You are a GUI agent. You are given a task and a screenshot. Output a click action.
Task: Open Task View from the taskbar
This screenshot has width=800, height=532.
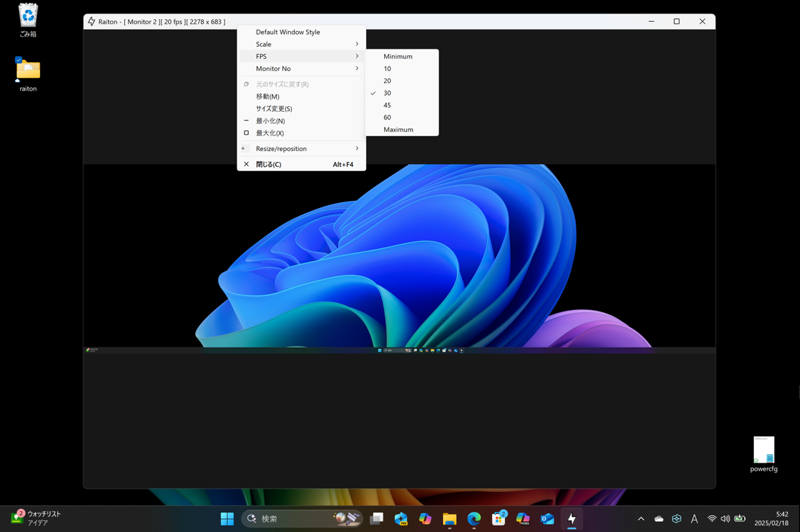click(x=376, y=518)
